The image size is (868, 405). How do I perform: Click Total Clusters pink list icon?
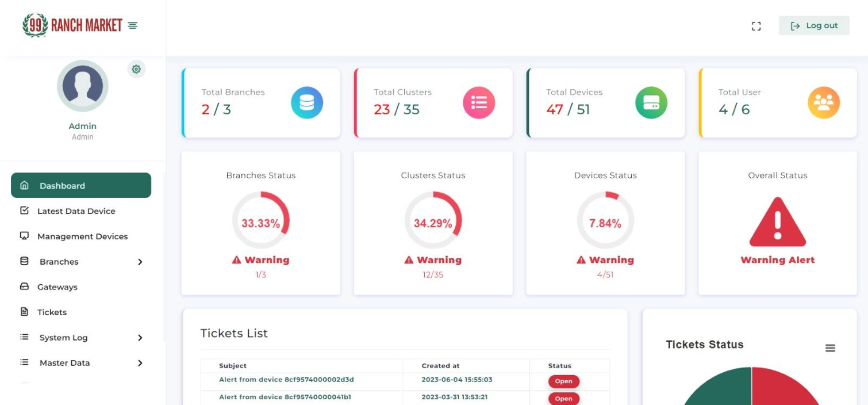click(x=479, y=103)
